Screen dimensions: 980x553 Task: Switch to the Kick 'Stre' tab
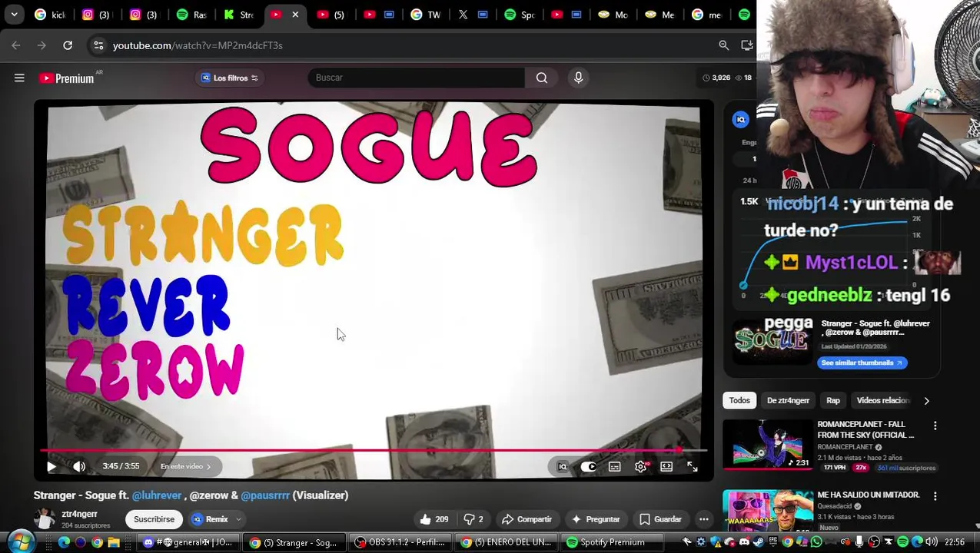click(x=239, y=15)
